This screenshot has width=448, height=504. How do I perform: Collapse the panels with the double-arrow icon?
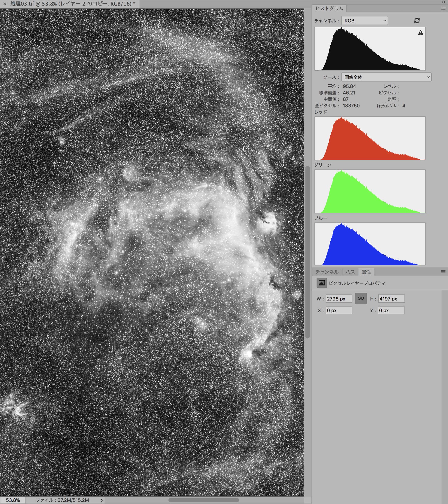pyautogui.click(x=444, y=2)
